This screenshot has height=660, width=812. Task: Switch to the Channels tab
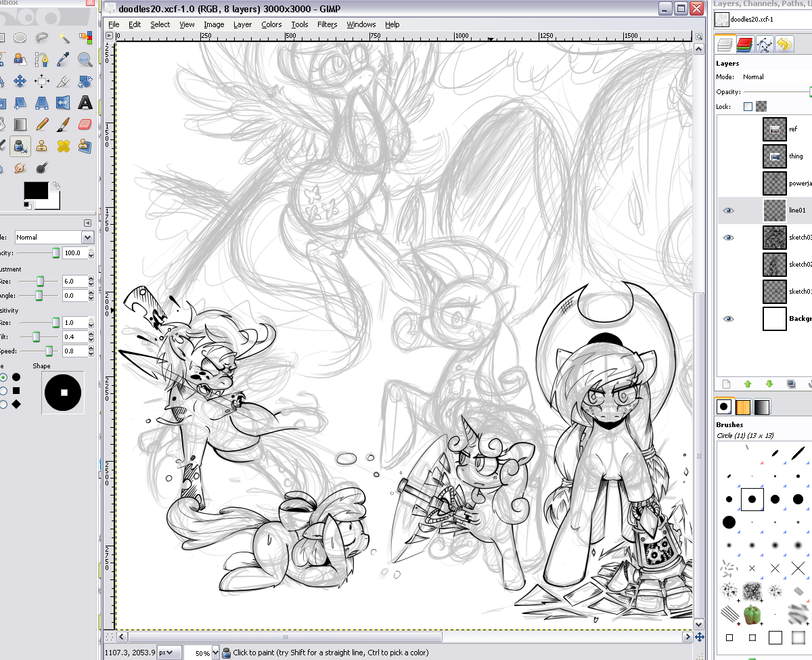tap(744, 45)
